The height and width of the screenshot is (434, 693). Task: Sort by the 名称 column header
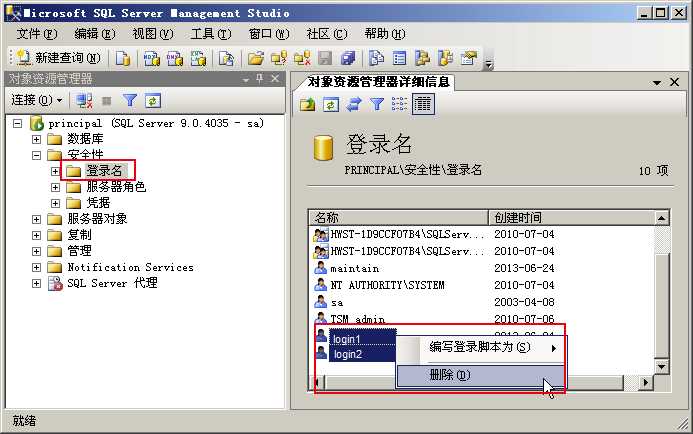point(399,217)
